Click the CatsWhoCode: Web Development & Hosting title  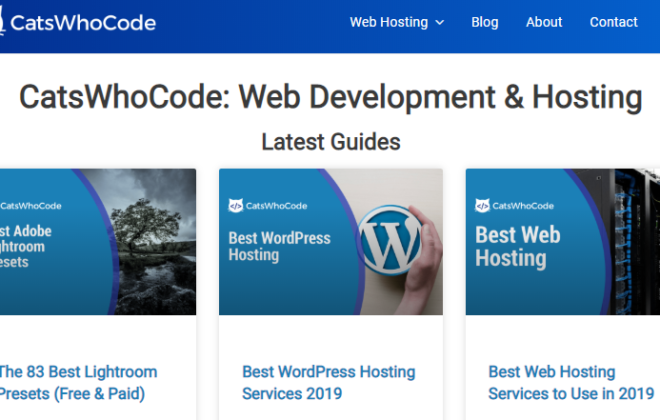[331, 97]
